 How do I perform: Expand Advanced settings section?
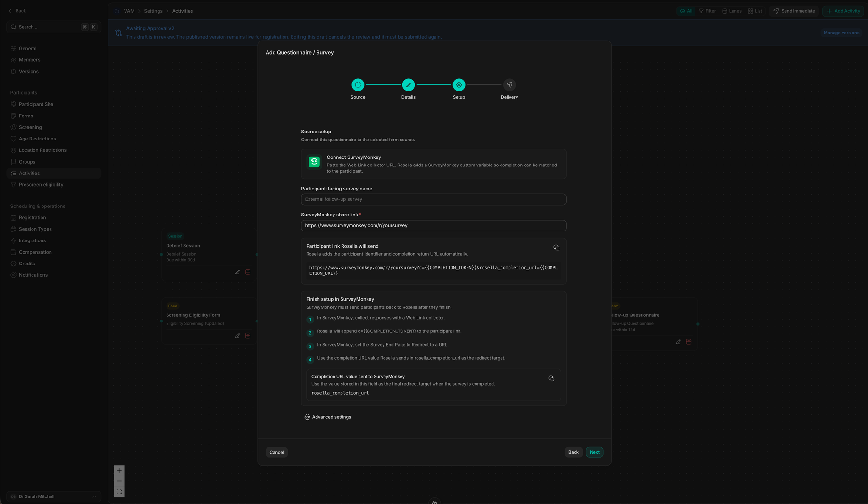[328, 417]
